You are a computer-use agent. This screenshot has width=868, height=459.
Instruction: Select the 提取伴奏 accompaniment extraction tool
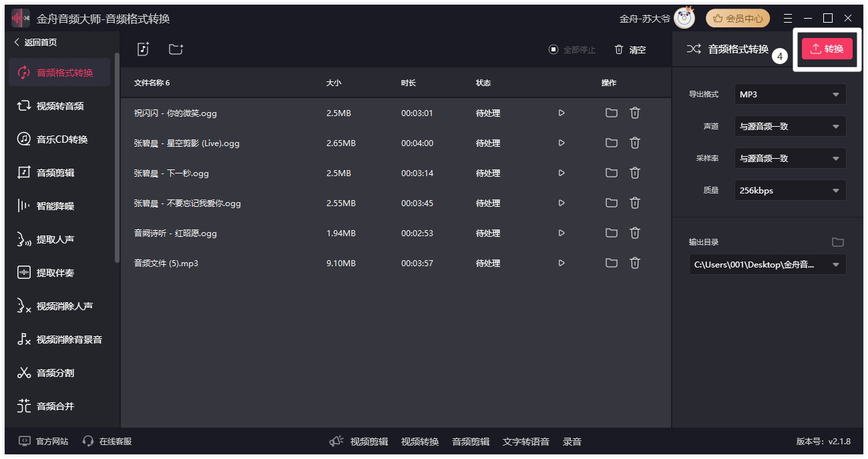tap(59, 272)
